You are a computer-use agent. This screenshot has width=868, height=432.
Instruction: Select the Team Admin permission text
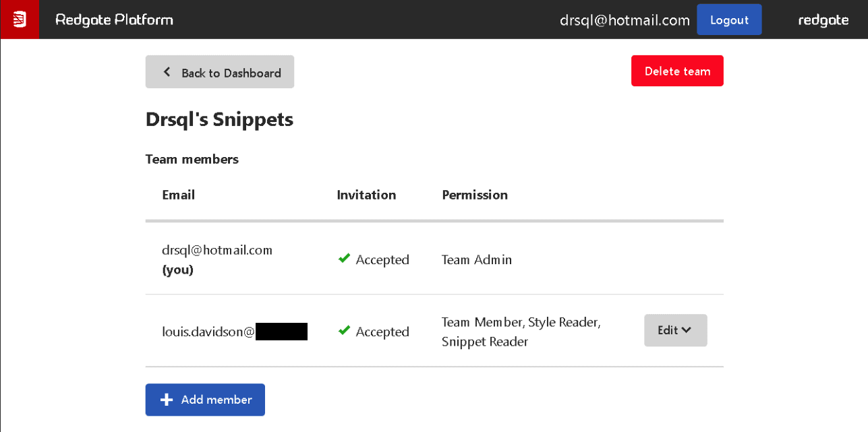(477, 259)
